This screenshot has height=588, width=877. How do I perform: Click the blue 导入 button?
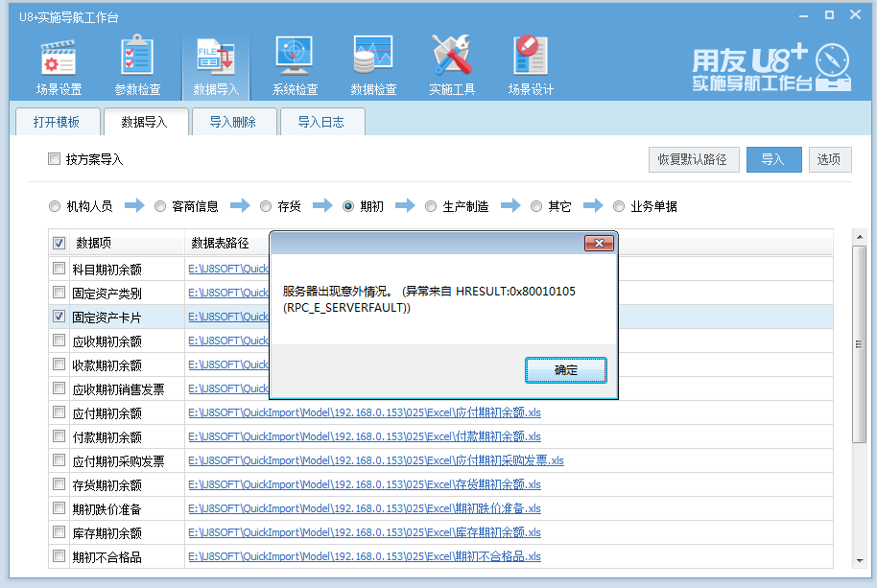click(773, 160)
